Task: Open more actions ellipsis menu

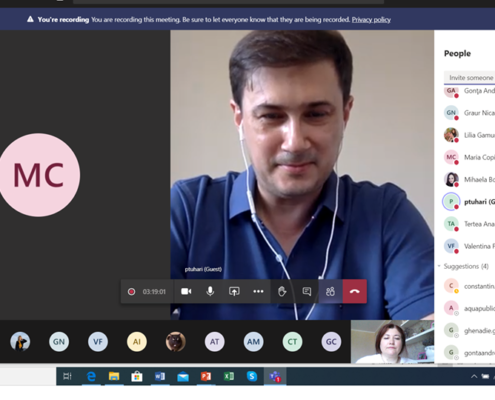Action: [x=258, y=292]
